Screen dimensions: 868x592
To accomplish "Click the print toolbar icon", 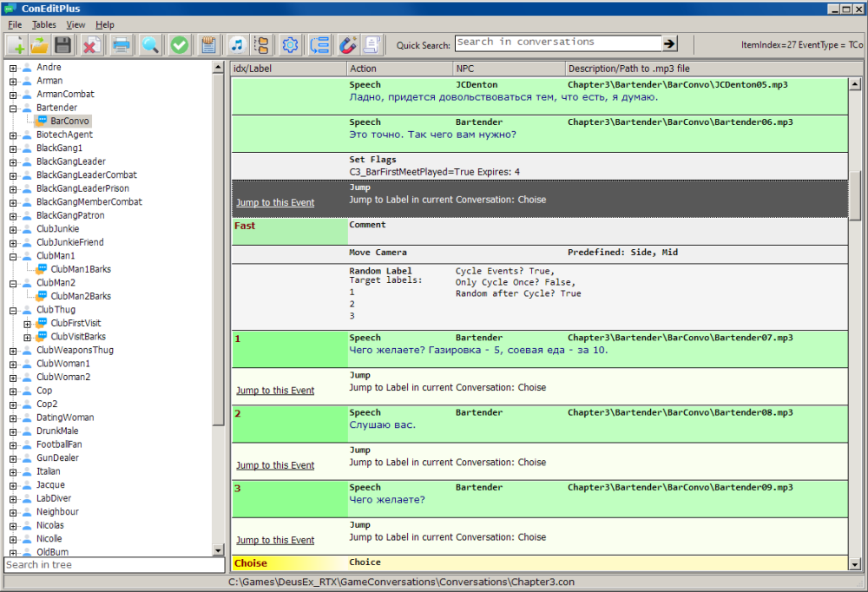I will [121, 44].
